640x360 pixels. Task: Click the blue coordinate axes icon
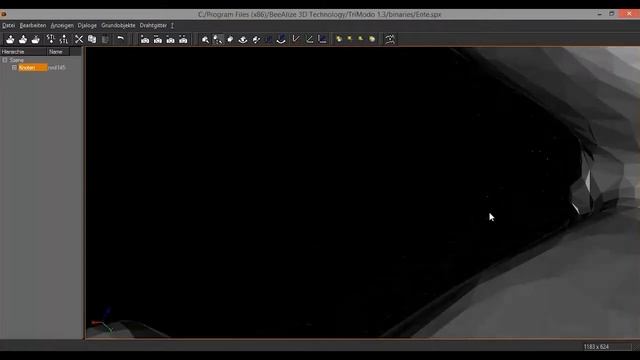pos(322,39)
